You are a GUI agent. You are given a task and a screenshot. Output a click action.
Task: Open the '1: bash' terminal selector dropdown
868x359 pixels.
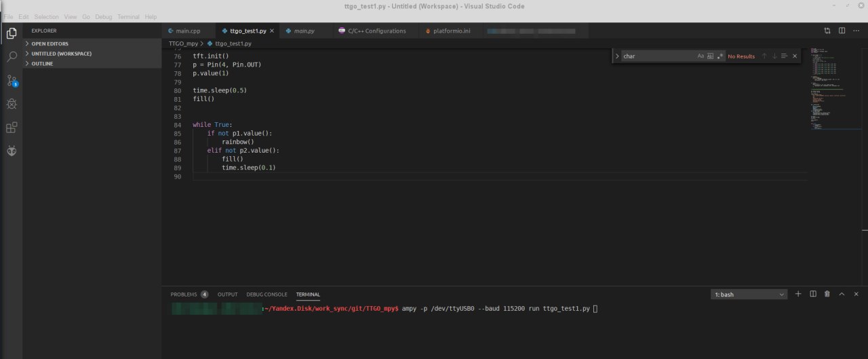pos(749,295)
